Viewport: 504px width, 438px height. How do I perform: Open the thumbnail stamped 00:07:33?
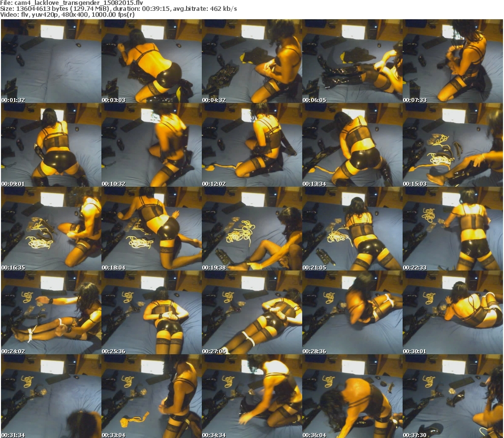[x=453, y=61]
